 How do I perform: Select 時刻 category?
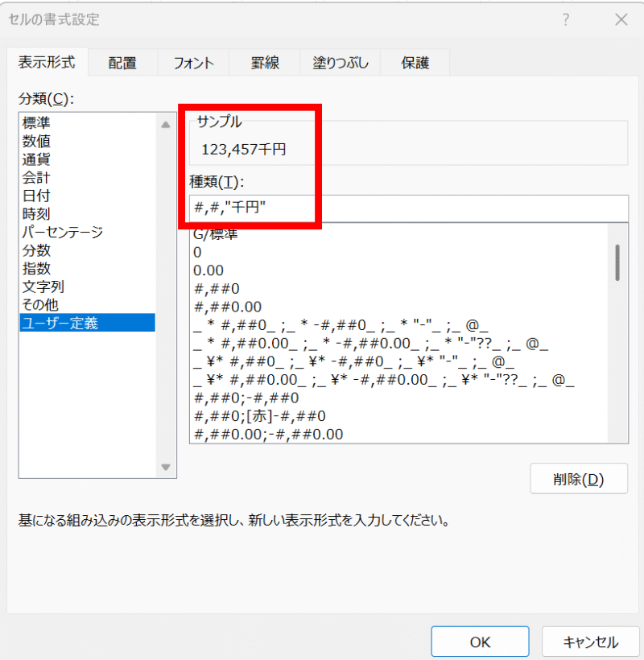pos(88,214)
